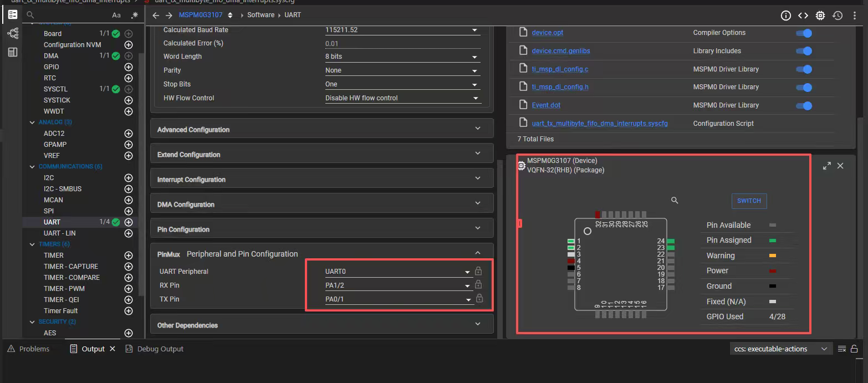This screenshot has height=383, width=868.
Task: Open the Parity dropdown
Action: point(402,70)
